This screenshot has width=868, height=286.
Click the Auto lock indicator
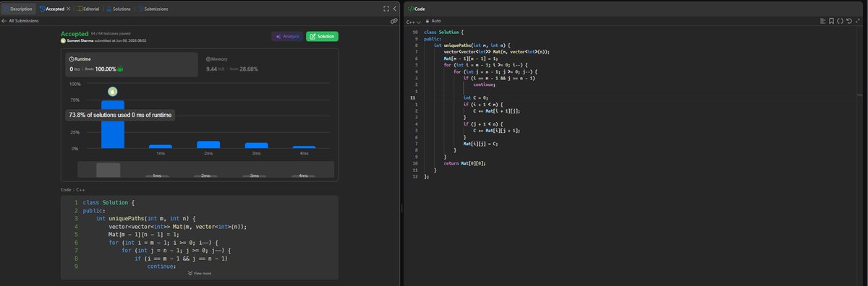433,21
